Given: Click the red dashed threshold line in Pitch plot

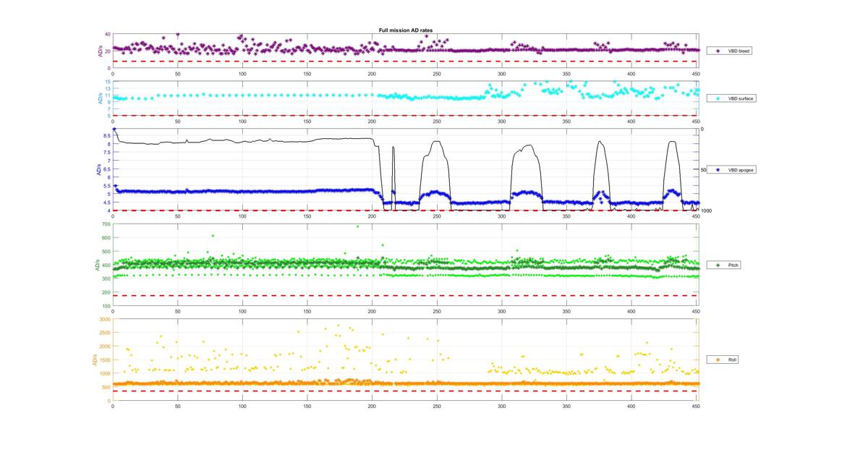Looking at the screenshot, I should [406, 295].
